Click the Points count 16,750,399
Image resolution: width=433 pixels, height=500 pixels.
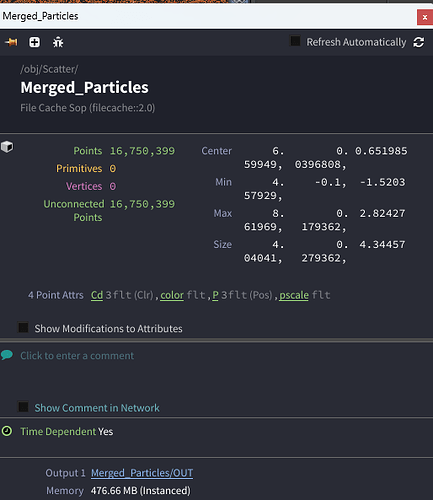[142, 151]
